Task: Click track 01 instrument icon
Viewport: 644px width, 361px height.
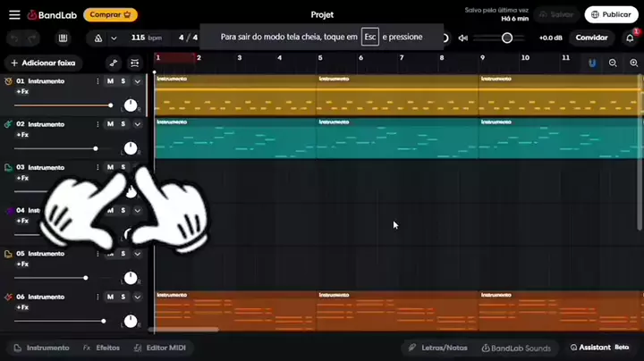Action: coord(8,81)
